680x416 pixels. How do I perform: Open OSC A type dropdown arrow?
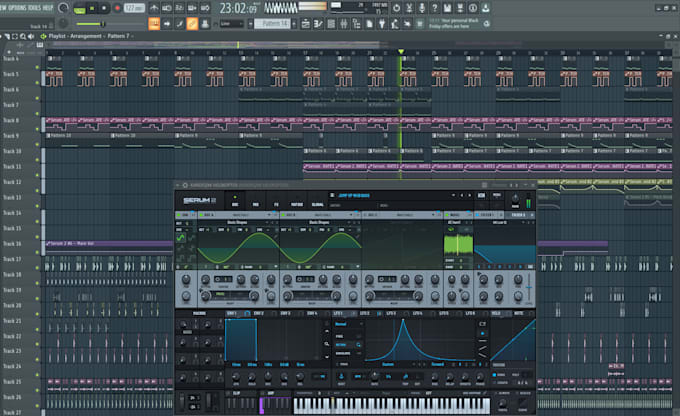pyautogui.click(x=268, y=215)
